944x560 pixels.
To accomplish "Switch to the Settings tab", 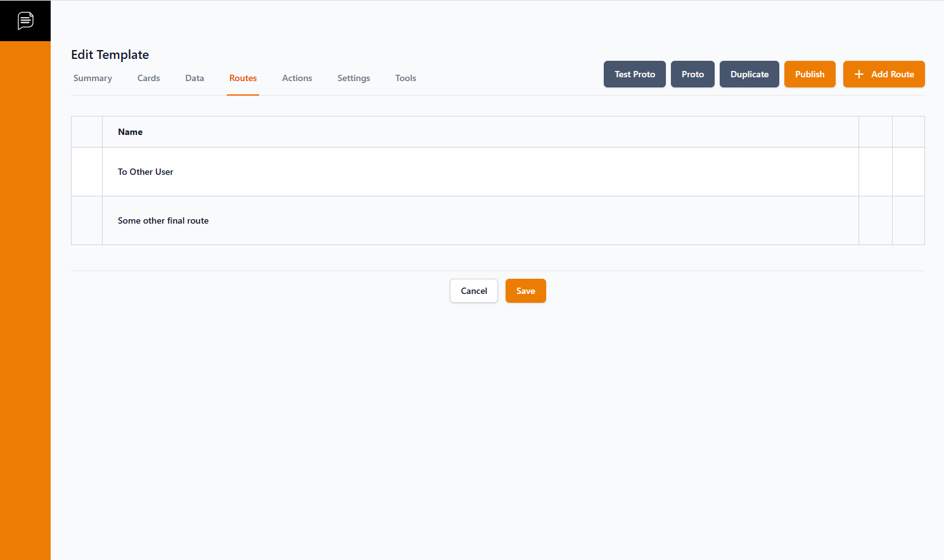I will 354,78.
